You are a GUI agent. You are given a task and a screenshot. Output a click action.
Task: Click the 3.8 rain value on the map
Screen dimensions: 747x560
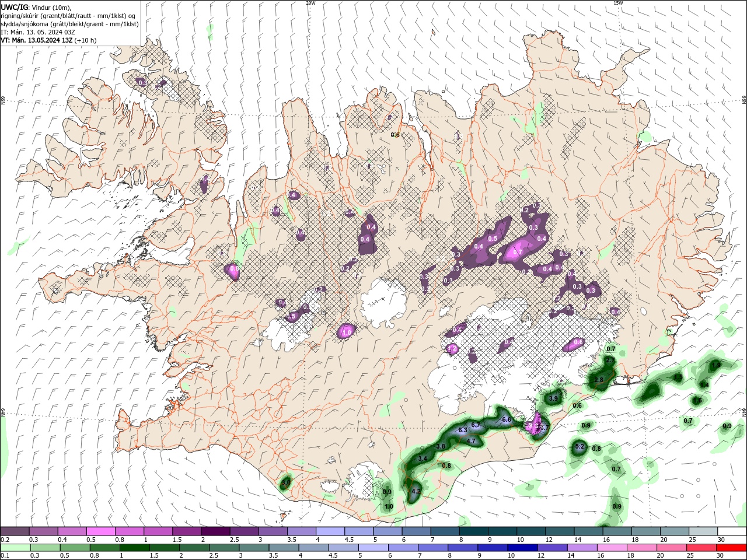[441, 446]
